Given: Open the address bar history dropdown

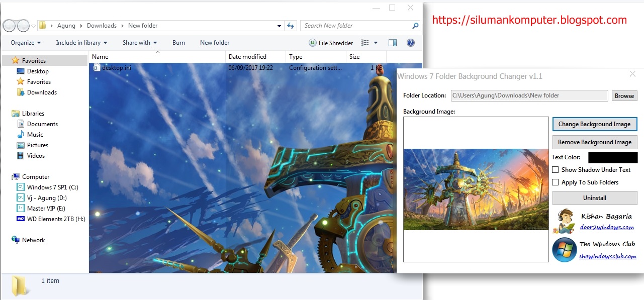Looking at the screenshot, I should tap(280, 26).
